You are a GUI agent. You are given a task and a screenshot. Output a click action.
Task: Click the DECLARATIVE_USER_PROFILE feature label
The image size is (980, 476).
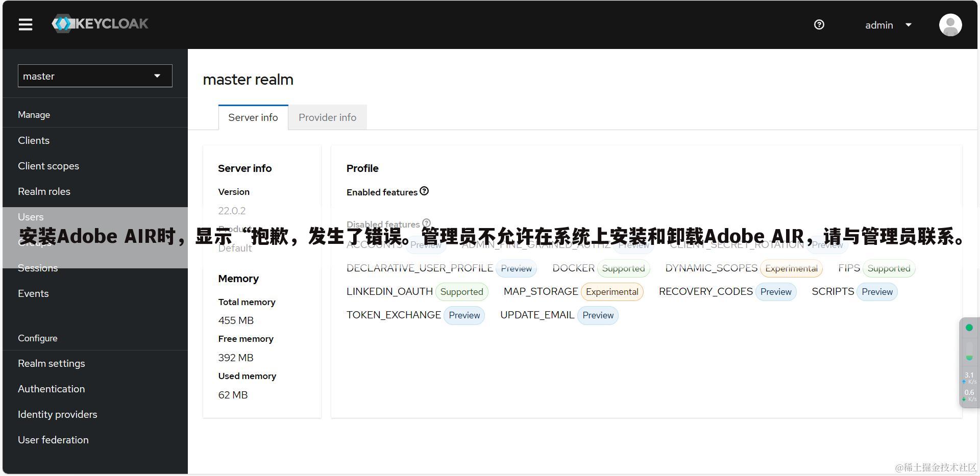[x=420, y=268]
